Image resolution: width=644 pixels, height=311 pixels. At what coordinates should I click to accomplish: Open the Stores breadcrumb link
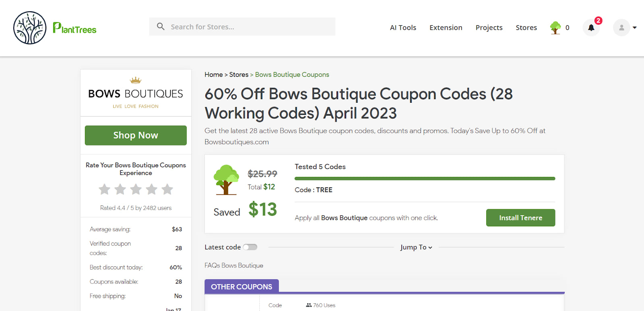[239, 75]
